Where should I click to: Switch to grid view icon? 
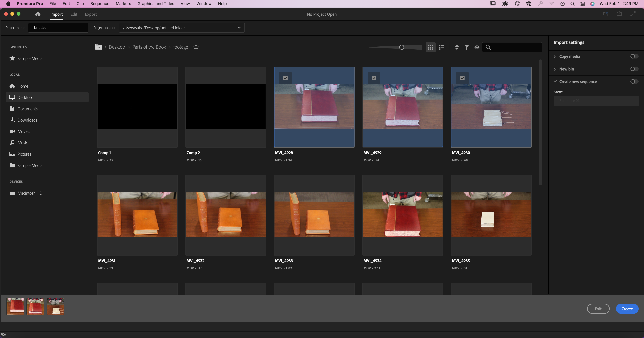431,47
